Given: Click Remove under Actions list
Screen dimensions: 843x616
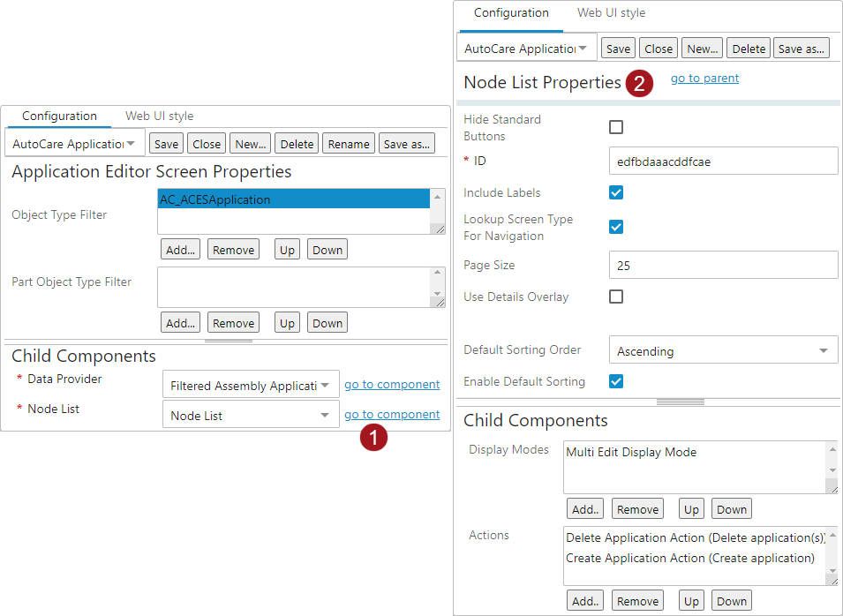Looking at the screenshot, I should [x=637, y=601].
